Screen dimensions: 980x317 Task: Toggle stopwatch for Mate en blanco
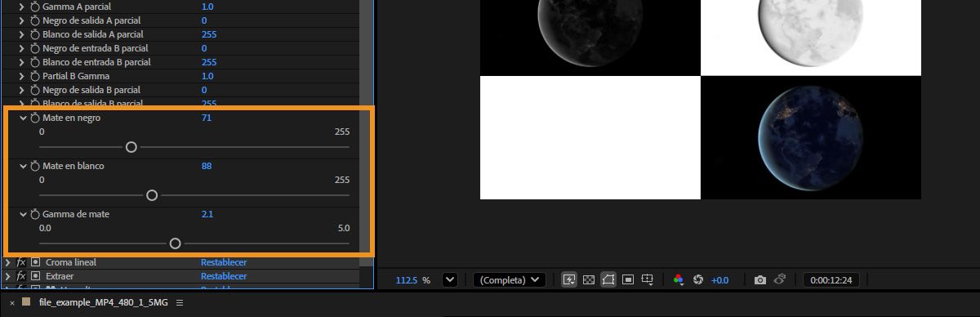34,166
